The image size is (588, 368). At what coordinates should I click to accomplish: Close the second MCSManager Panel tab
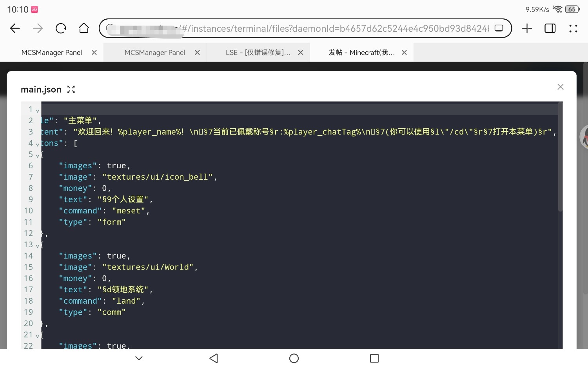tap(197, 53)
